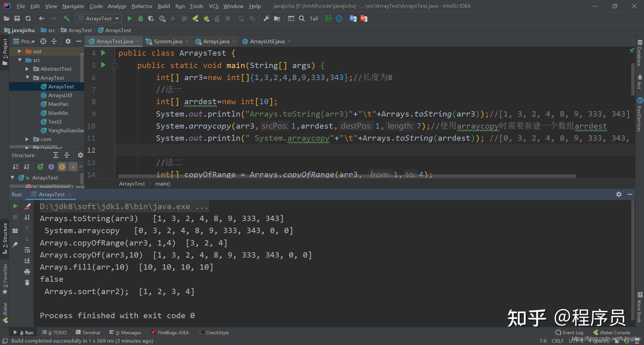Open Project Structure from toolbar
The width and height of the screenshot is (644, 345).
[277, 19]
